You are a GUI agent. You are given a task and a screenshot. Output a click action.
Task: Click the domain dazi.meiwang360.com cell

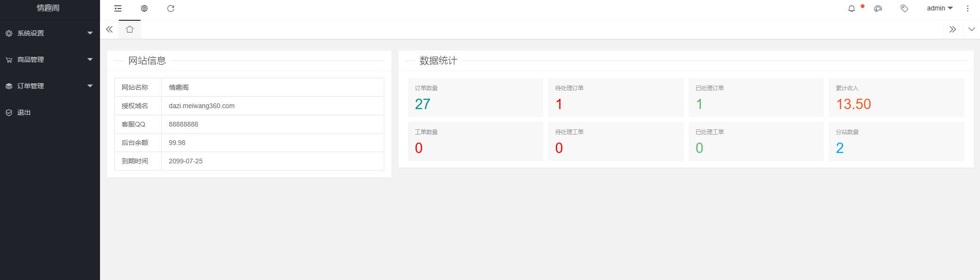(x=273, y=106)
